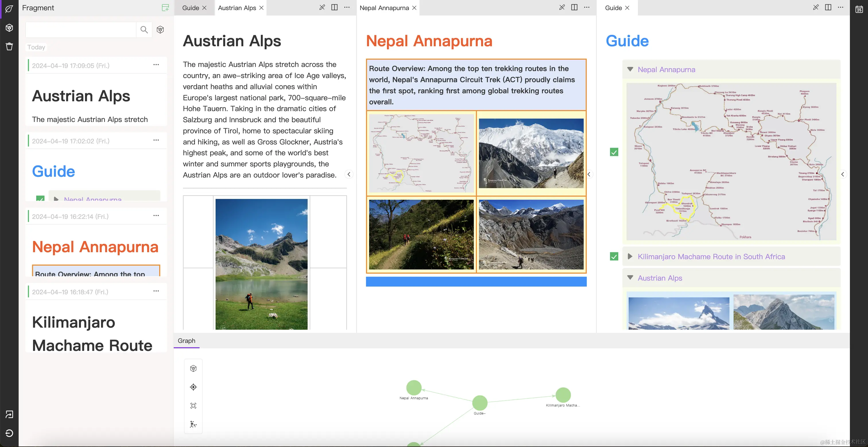Open the Nepal Annapurna link in Guide
This screenshot has width=868, height=447.
tap(666, 69)
